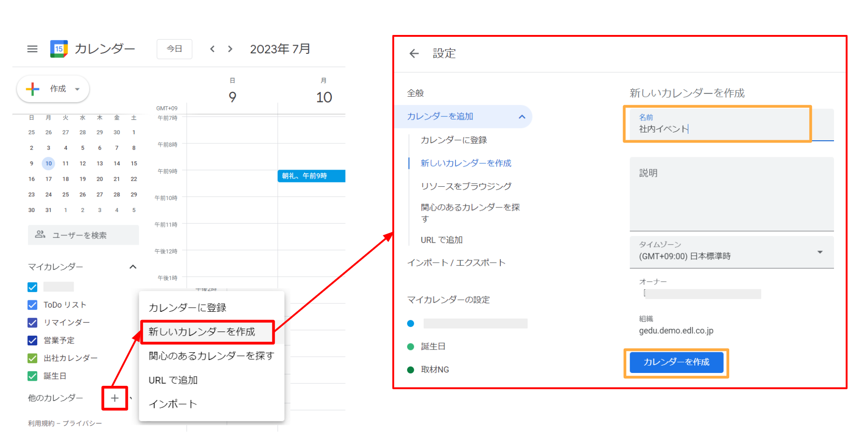
Task: Toggle the リマインダー checkbox
Action: coord(33,323)
